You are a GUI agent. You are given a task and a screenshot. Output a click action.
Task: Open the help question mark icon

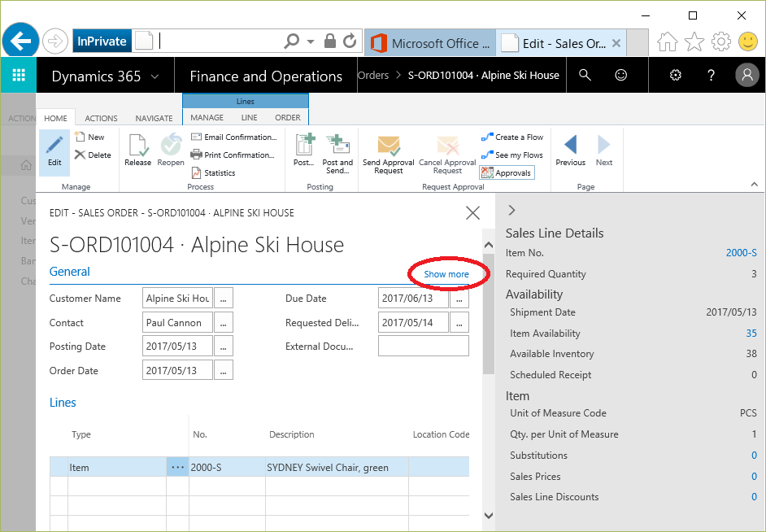pos(711,75)
